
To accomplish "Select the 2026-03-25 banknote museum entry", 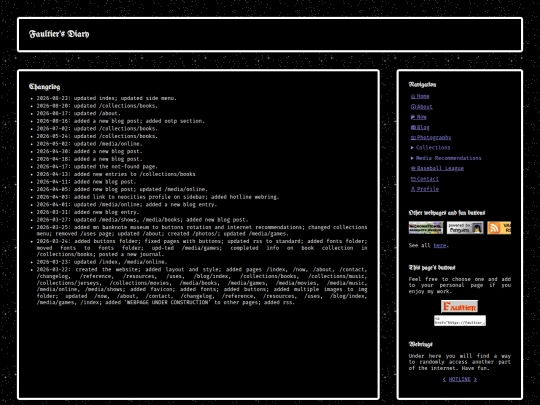I will pyautogui.click(x=202, y=230).
